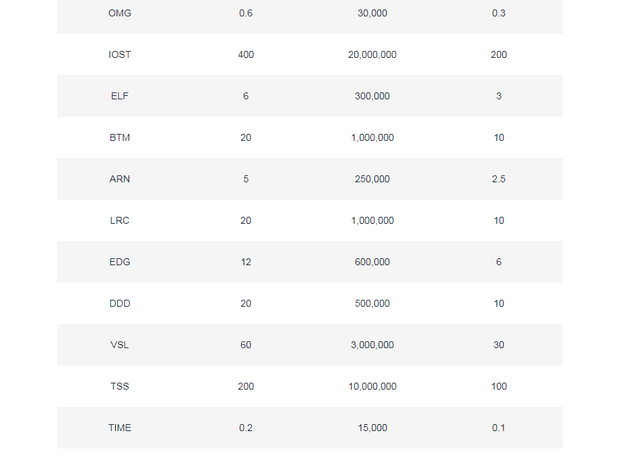The image size is (640, 465).
Task: Click the DDD coin label
Action: 120,303
